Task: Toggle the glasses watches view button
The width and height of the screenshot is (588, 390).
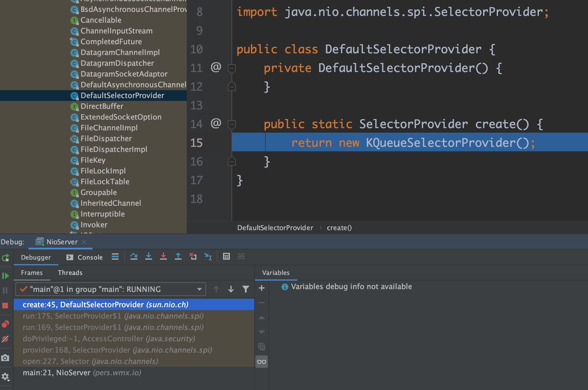Action: [x=261, y=362]
